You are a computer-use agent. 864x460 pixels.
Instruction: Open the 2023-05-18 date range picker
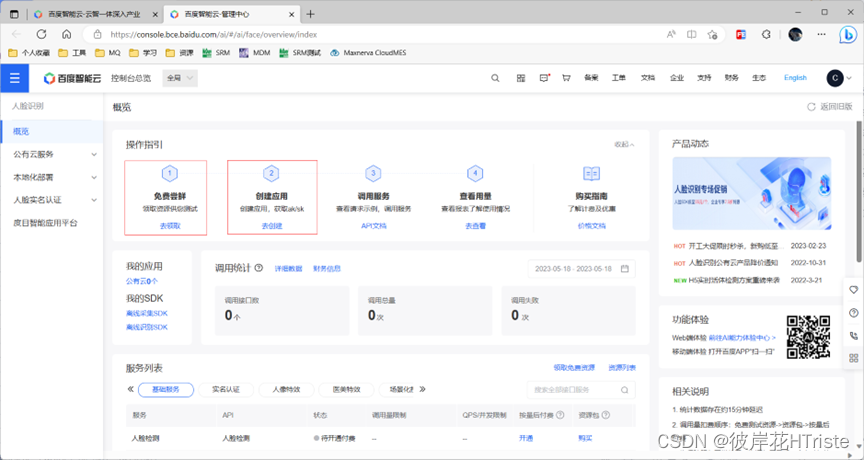coord(582,269)
